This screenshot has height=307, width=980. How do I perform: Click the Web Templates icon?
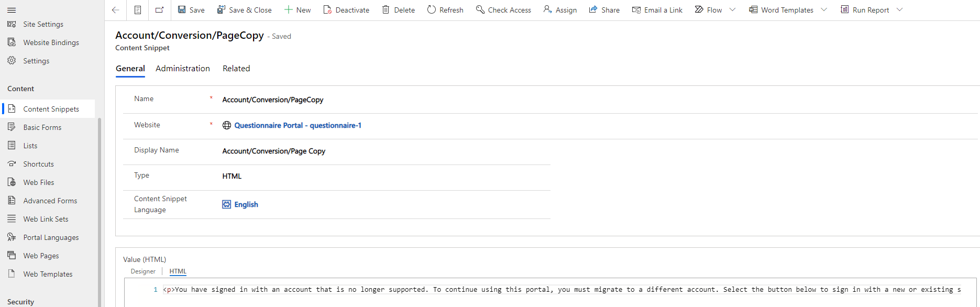[12, 273]
